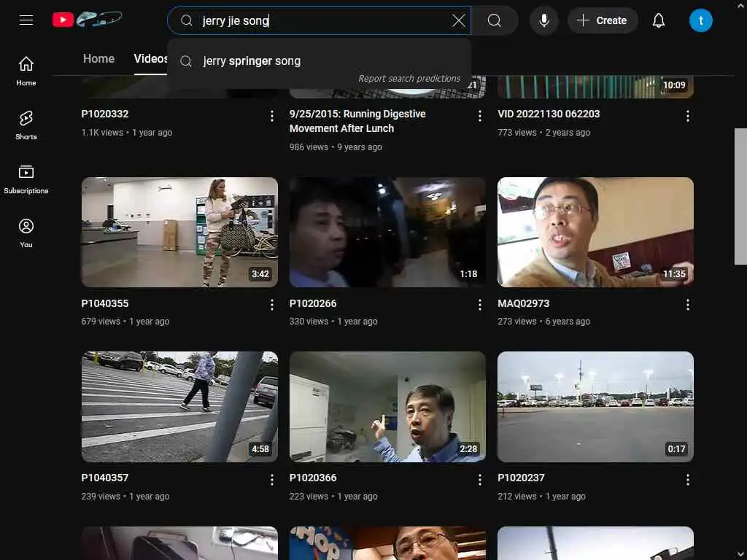Open the hamburger guide menu
This screenshot has height=560, width=747.
tap(26, 20)
